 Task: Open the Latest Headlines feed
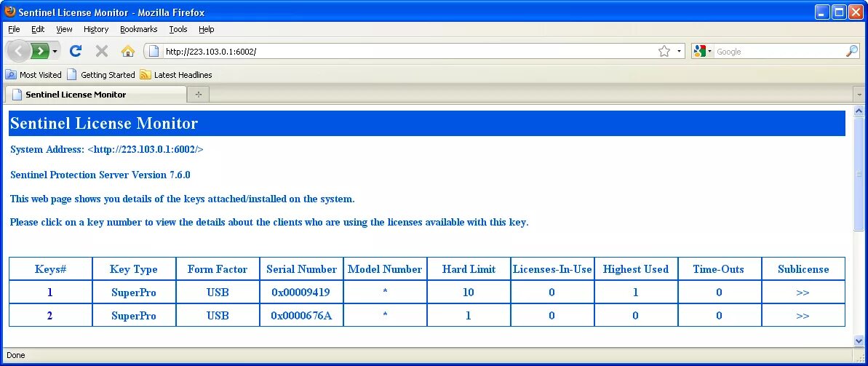pos(176,75)
